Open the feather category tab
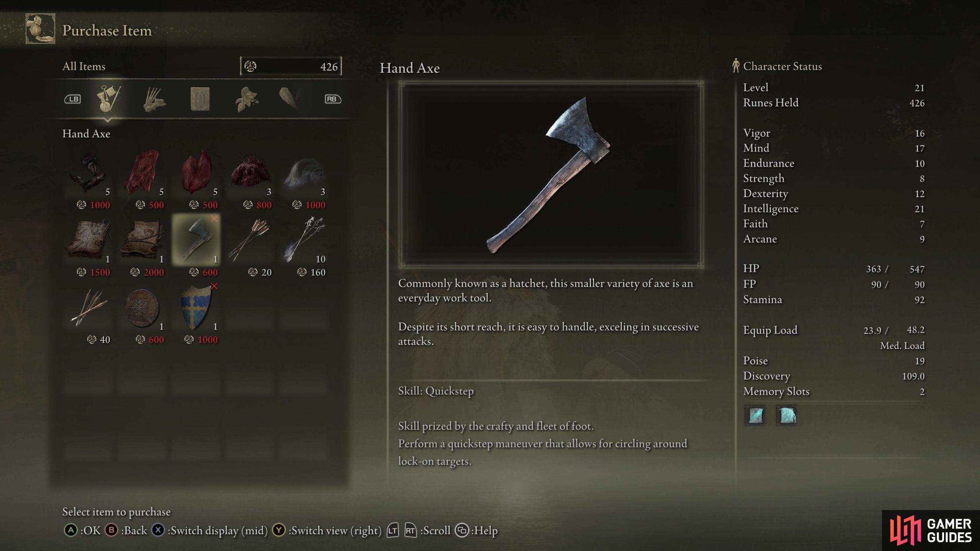This screenshot has width=980, height=551. point(290,99)
